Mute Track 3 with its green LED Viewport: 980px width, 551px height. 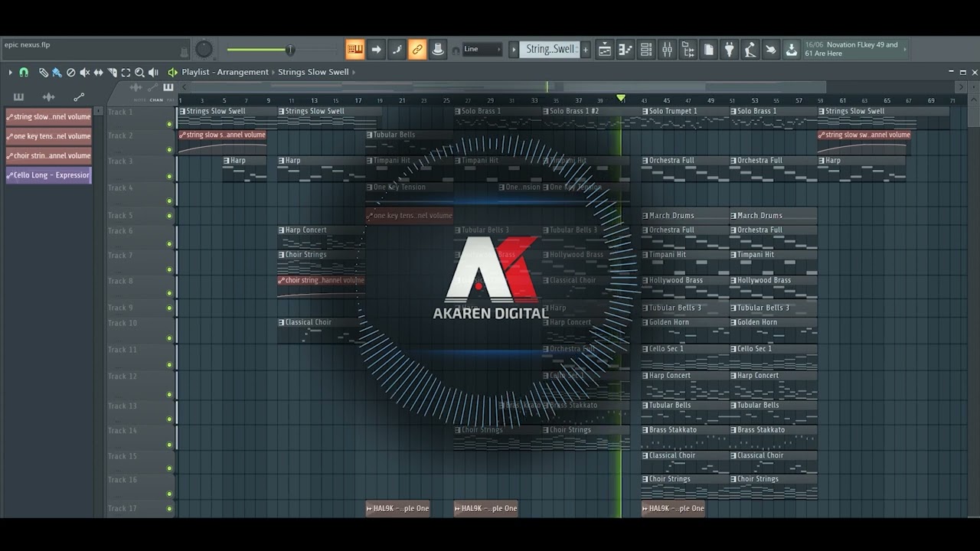coord(169,176)
